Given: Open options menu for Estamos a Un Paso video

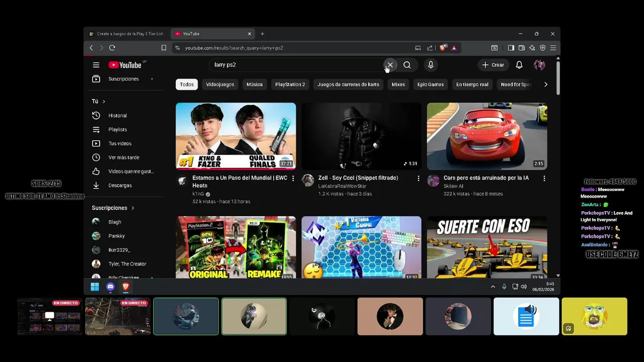Looking at the screenshot, I should pos(293,178).
